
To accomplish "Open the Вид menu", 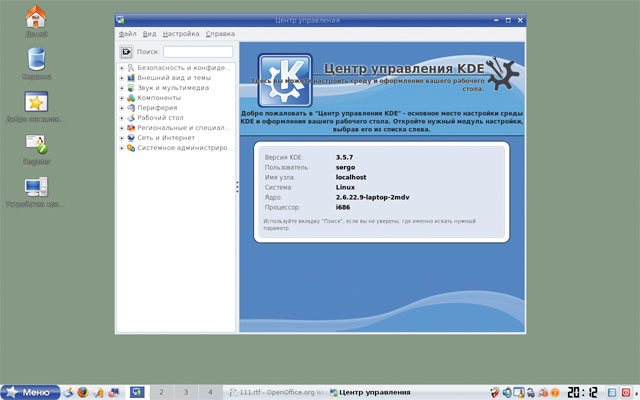I will pyautogui.click(x=149, y=34).
